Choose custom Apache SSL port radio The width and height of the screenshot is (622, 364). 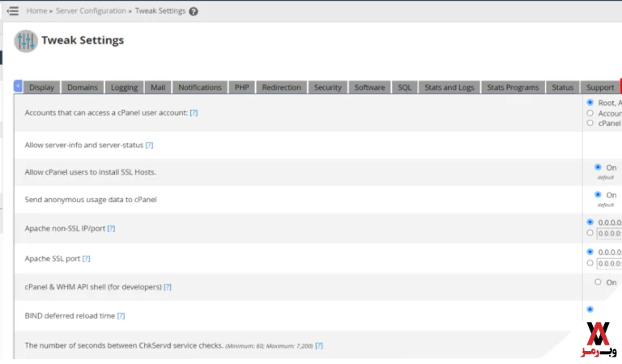(x=590, y=264)
